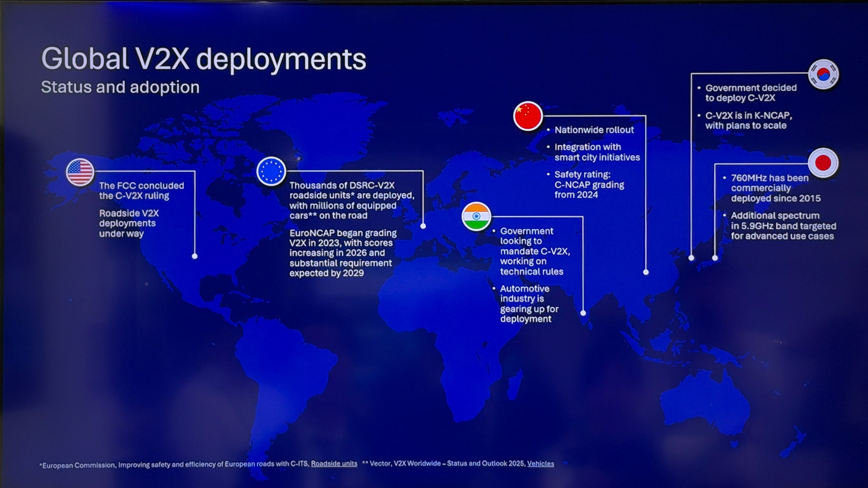The image size is (868, 488).
Task: Click the Japan flag icon
Action: (x=823, y=163)
